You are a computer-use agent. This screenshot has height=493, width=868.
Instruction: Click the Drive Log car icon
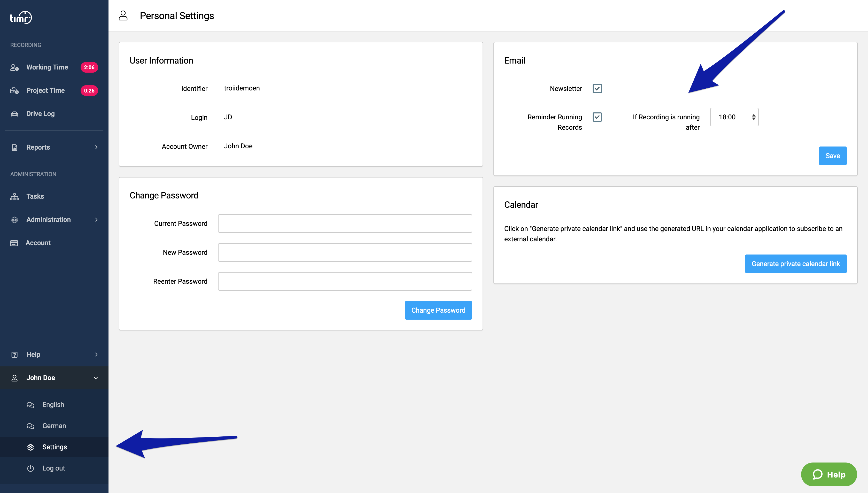coord(14,114)
